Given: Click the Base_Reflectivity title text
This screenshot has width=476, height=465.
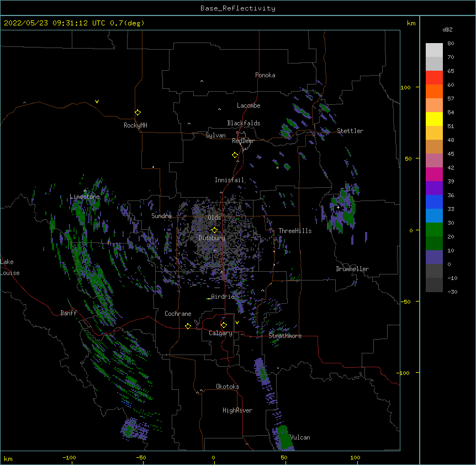Looking at the screenshot, I should (x=238, y=8).
